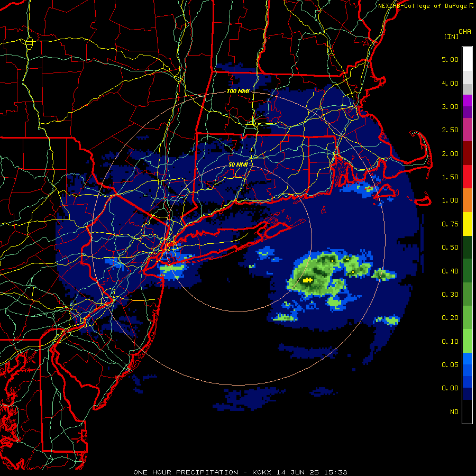Pick the orange legend swatch
476x476 pixels.
pos(467,200)
